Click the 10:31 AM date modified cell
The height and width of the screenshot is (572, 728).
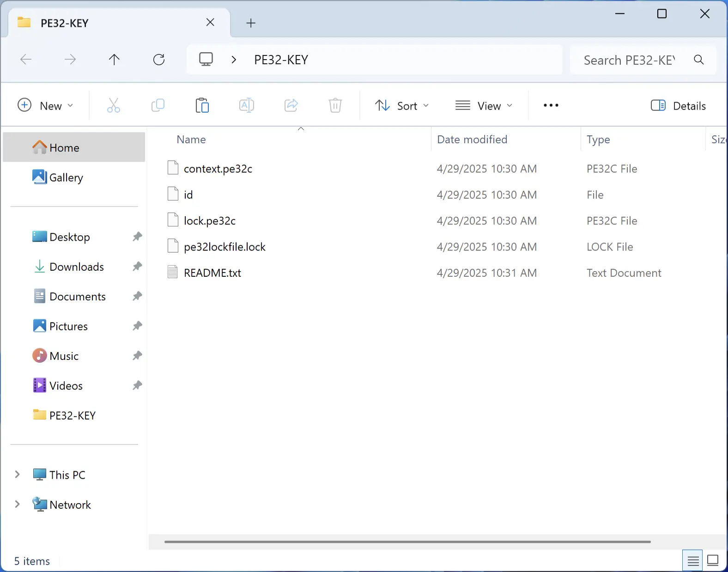click(487, 273)
